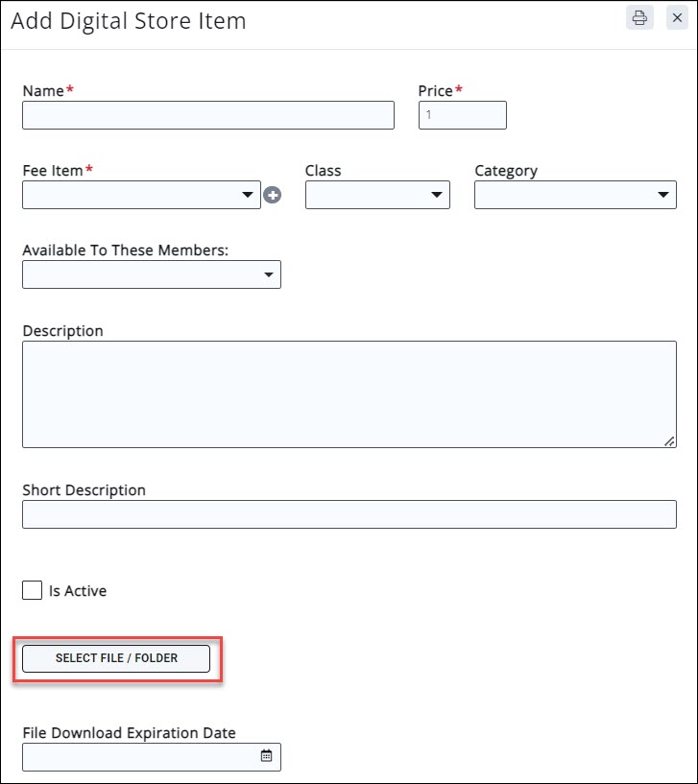Click the Members dropdown arrow icon
The width and height of the screenshot is (698, 784).
coord(269,274)
